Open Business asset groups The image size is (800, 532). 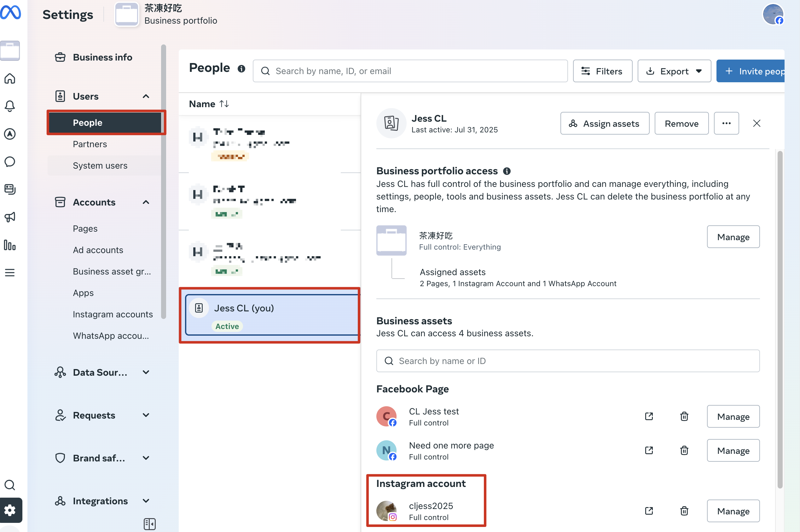[112, 271]
